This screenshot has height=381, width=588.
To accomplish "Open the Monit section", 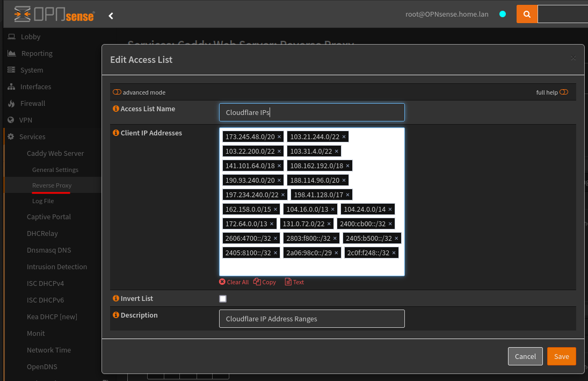I will [x=35, y=333].
